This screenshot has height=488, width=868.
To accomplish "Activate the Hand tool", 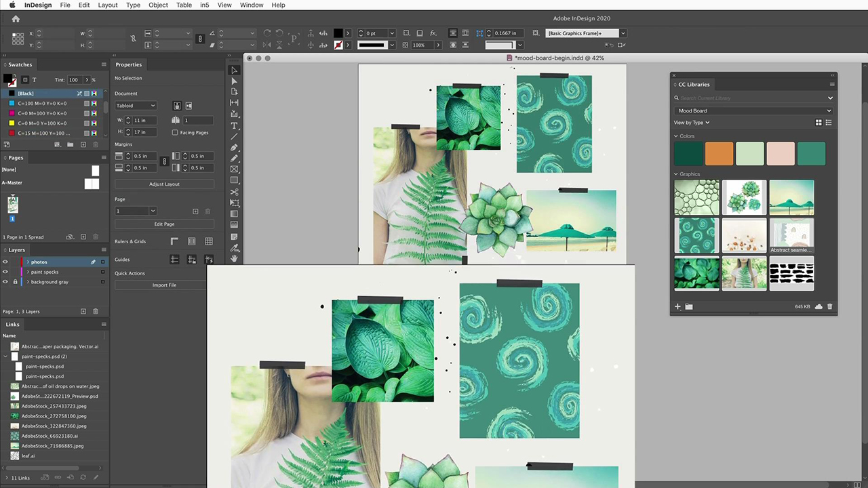I will coord(235,259).
